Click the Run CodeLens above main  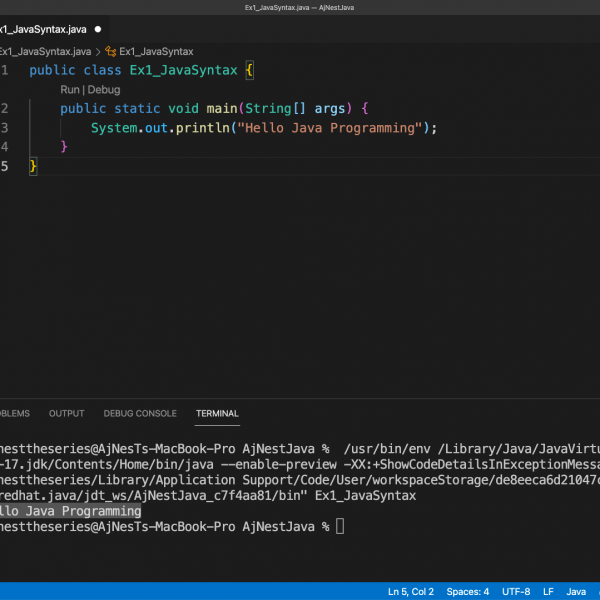coord(70,90)
